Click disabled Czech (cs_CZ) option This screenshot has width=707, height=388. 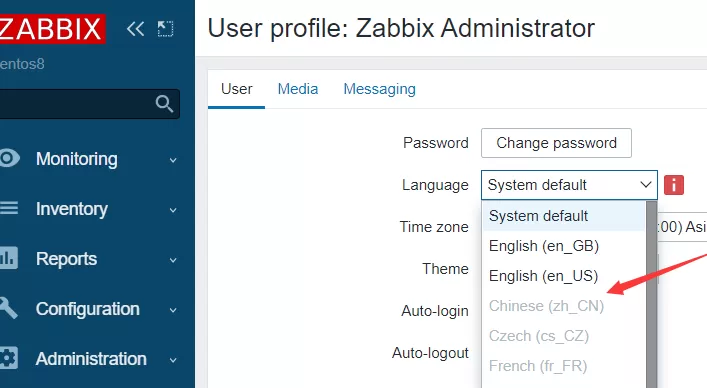564,336
